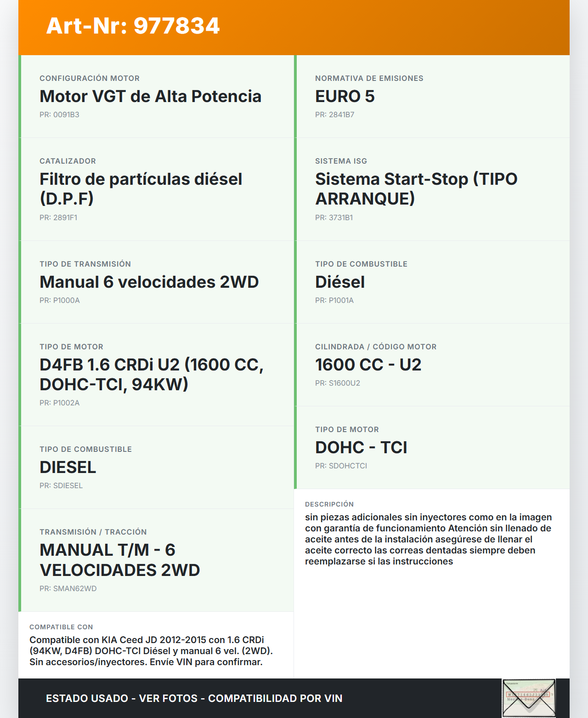Click the PR: P1002A code

(x=59, y=403)
